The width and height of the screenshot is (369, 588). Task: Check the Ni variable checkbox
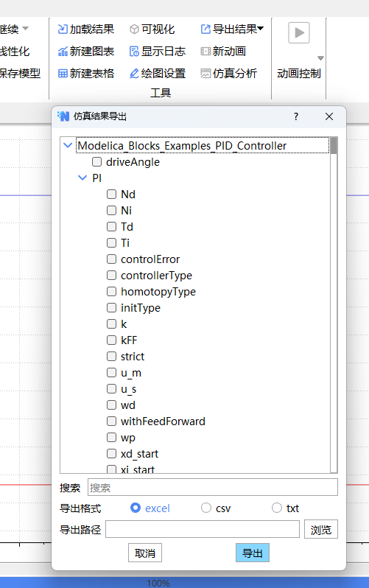(x=111, y=210)
